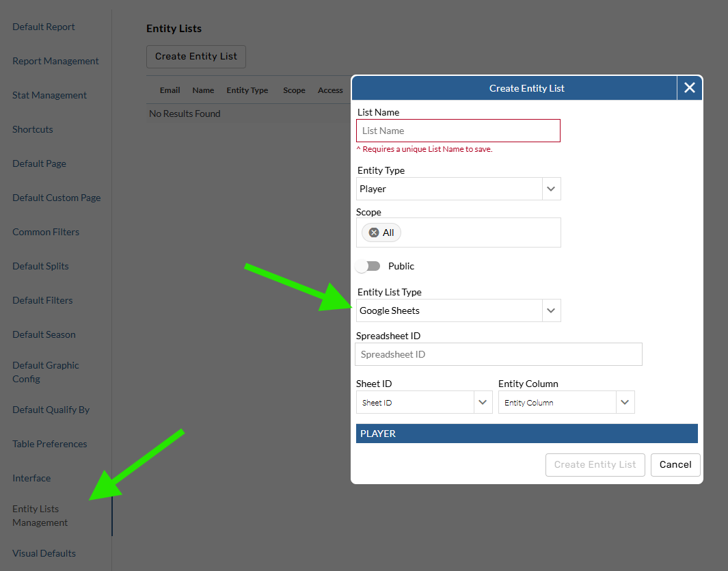Expand the Entity Type dropdown
This screenshot has height=571, width=728.
(x=551, y=189)
